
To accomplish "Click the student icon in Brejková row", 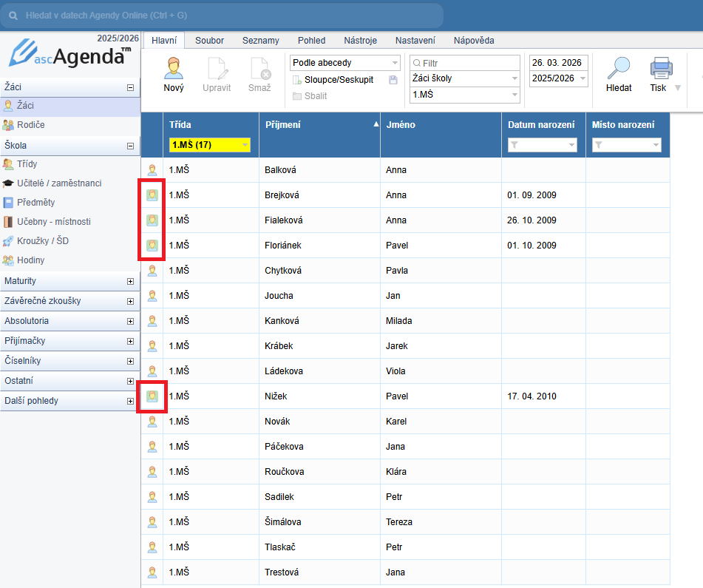I will tap(152, 195).
